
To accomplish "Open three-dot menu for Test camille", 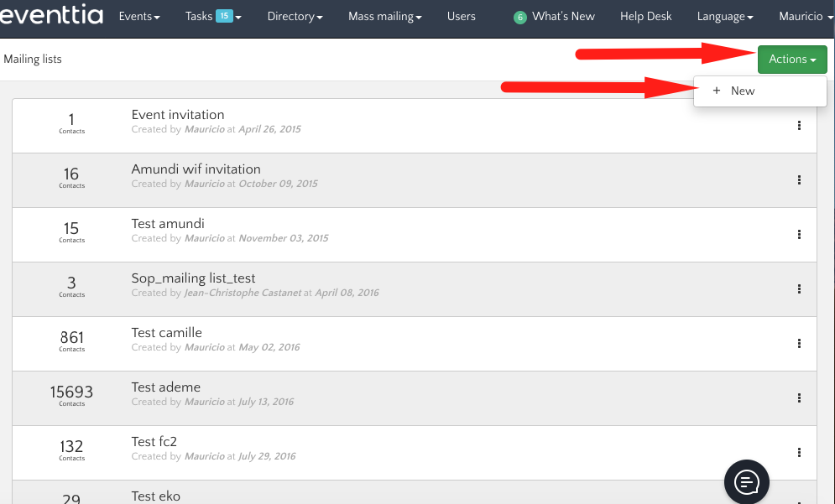I will [x=799, y=344].
